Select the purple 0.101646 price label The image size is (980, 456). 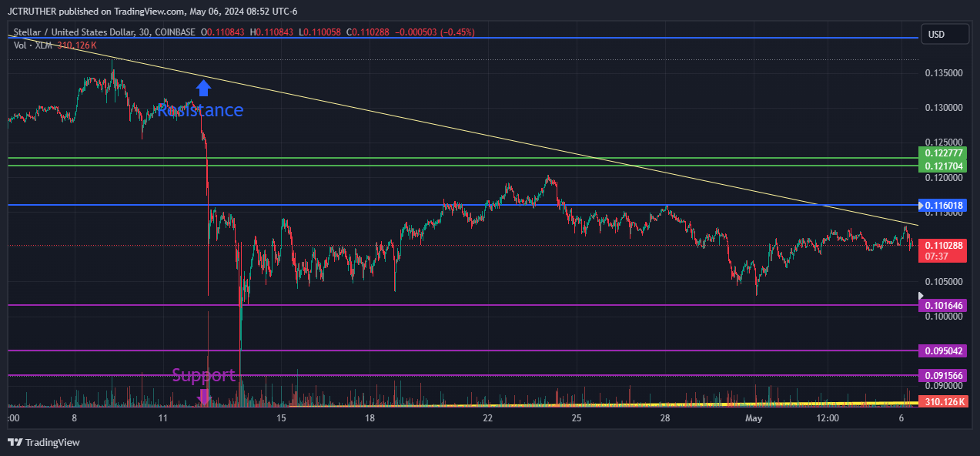943,306
